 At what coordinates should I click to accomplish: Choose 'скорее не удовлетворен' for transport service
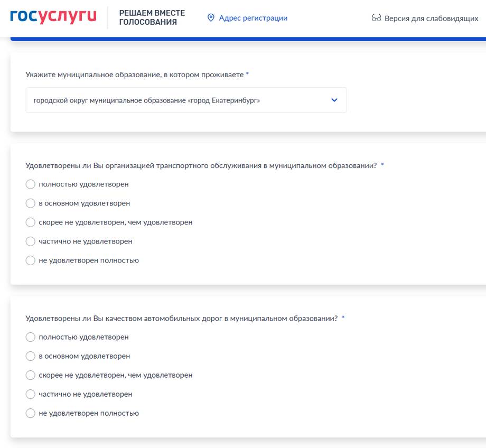coord(31,222)
